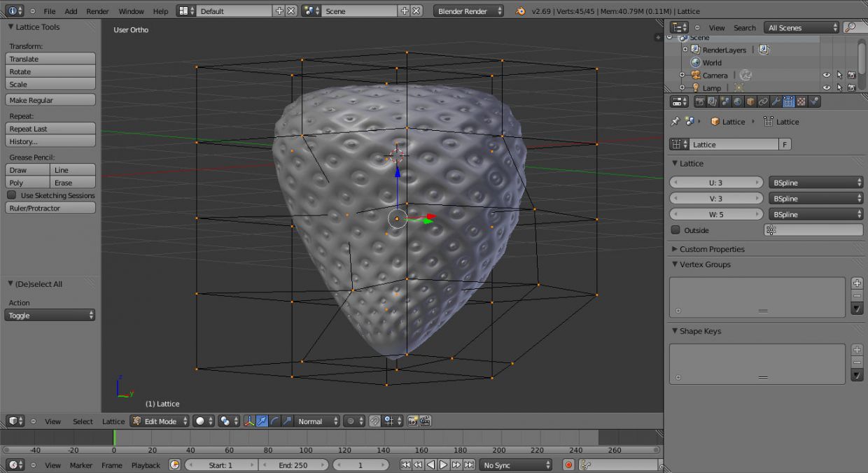Open the Toggle action dropdown
Image resolution: width=868 pixels, height=473 pixels.
coord(50,316)
